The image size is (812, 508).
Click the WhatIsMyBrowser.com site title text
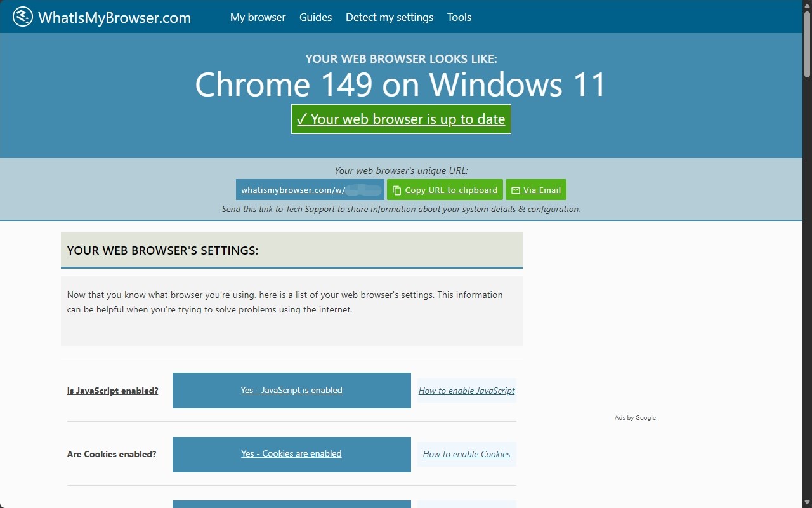[114, 18]
